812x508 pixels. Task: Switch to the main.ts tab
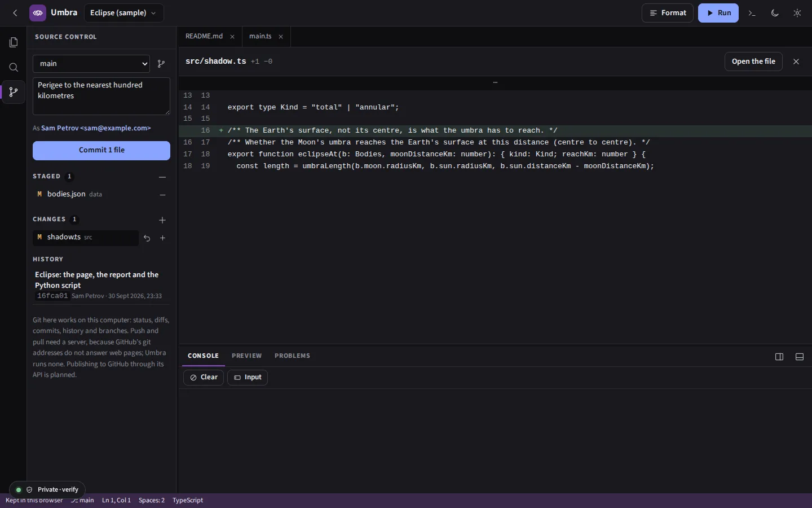click(x=261, y=36)
